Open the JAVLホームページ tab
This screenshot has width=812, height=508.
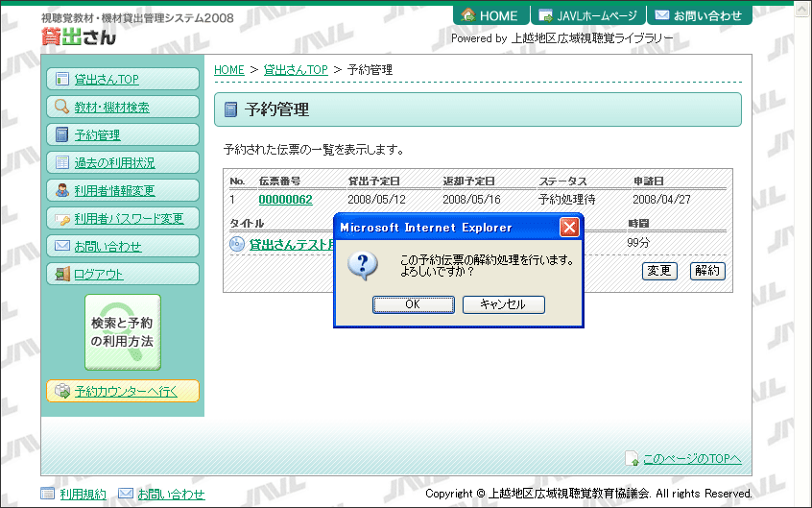point(586,15)
